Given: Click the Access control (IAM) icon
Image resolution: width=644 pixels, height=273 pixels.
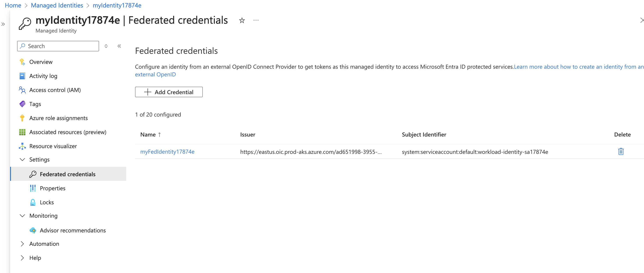Looking at the screenshot, I should coord(22,90).
